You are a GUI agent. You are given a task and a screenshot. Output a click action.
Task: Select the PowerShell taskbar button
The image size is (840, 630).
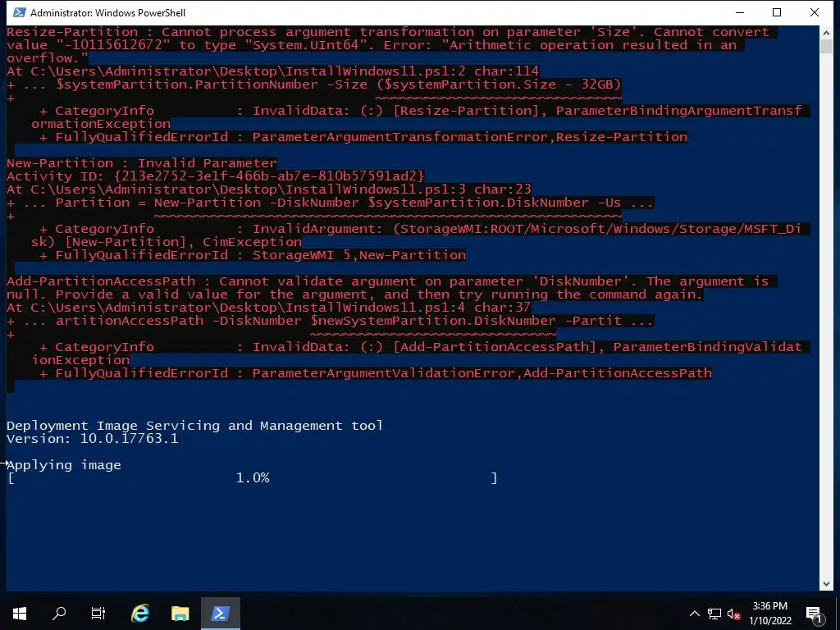(220, 614)
